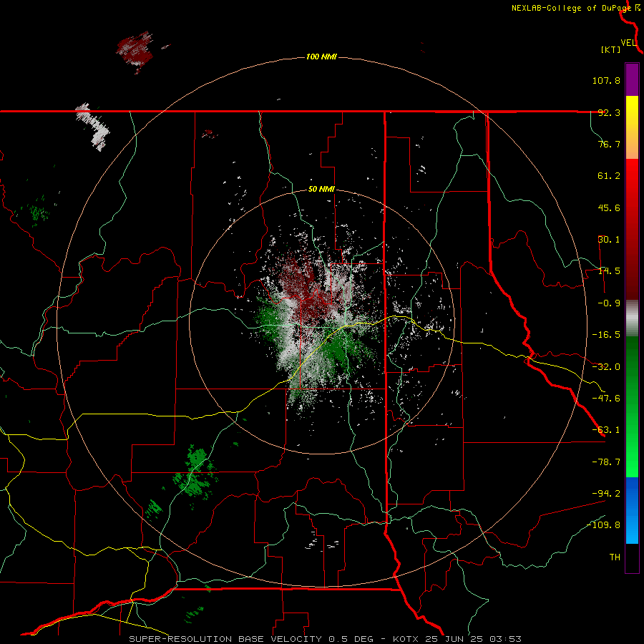Pick the bright red color bar segment

point(632,175)
